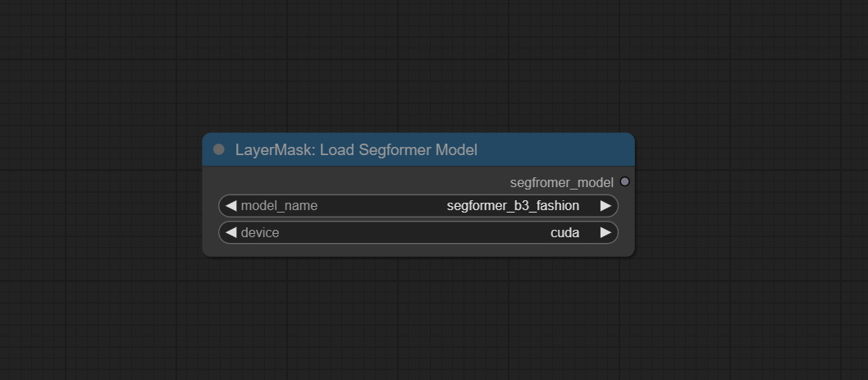Select the LayerMask: Load Segformer Model title text
This screenshot has width=868, height=380.
356,150
